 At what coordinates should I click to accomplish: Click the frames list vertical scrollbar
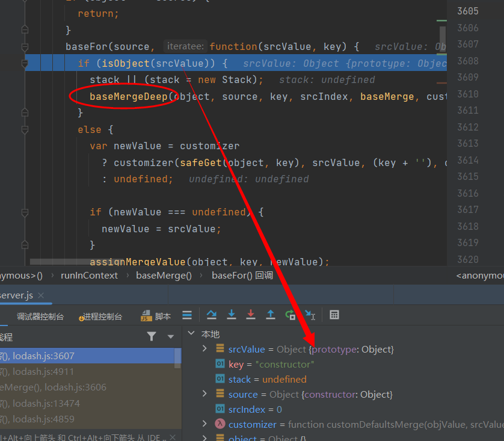(177, 358)
